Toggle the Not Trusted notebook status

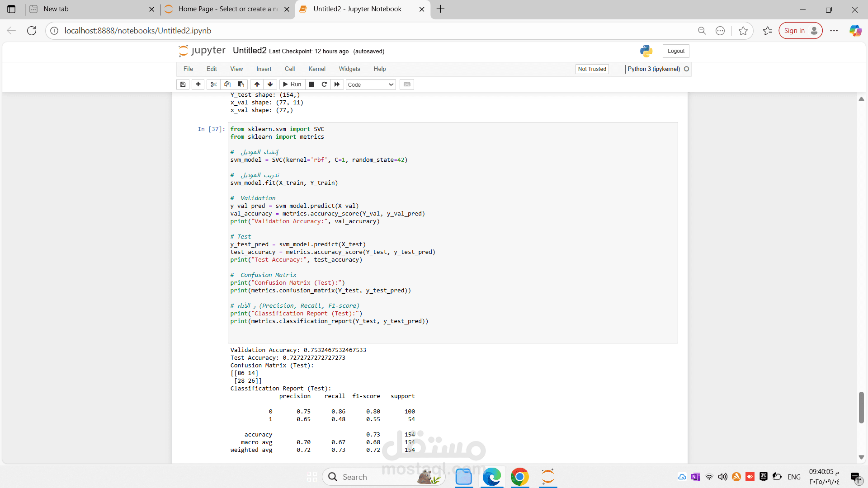[x=592, y=69]
